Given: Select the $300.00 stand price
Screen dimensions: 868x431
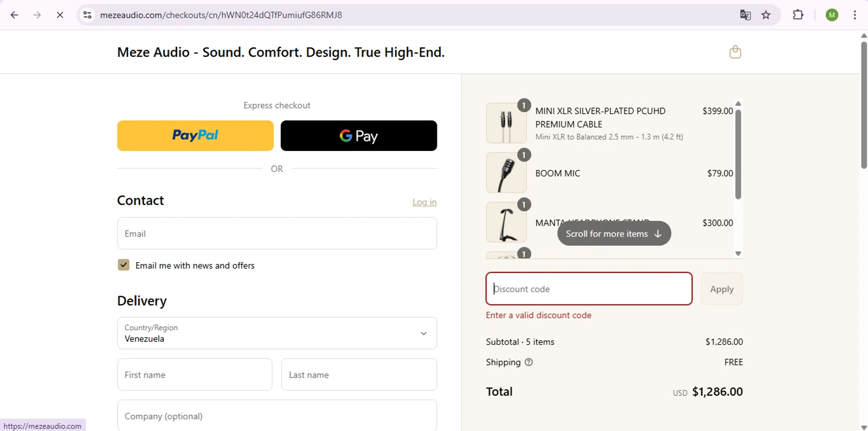Looking at the screenshot, I should 718,223.
